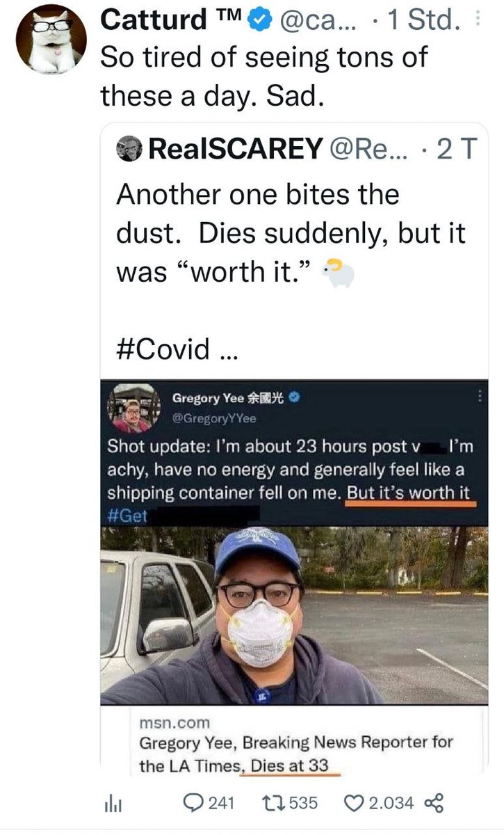The width and height of the screenshot is (504, 835).
Task: Click Gregory Yee's verified badge
Action: (x=295, y=398)
